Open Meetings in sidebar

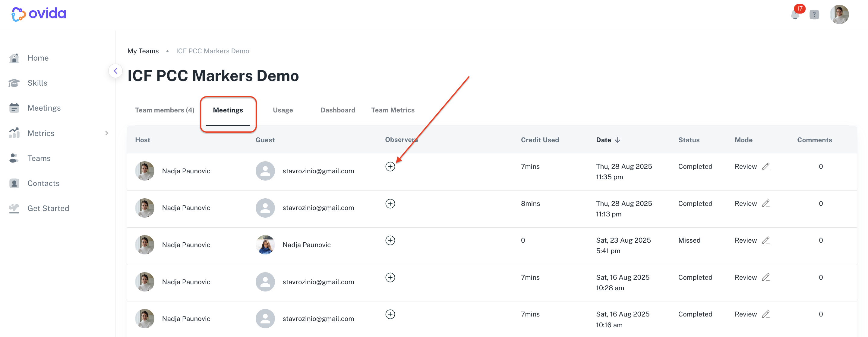[44, 108]
